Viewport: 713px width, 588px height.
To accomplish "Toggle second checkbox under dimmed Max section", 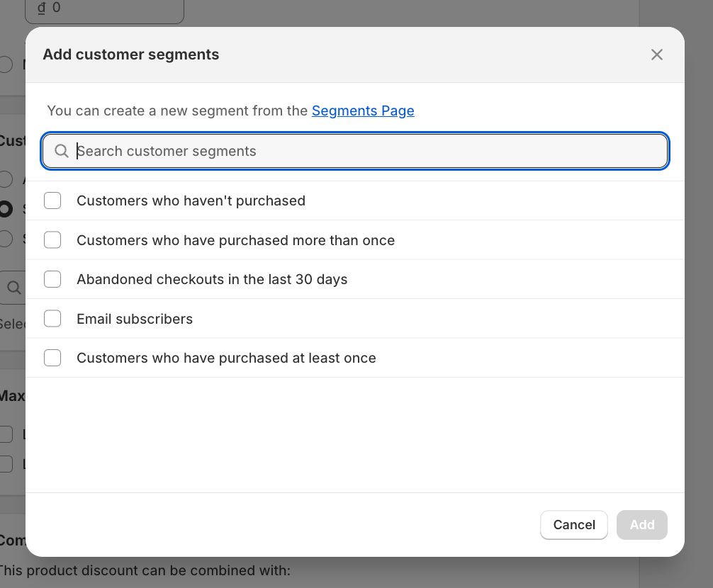I will 6,464.
